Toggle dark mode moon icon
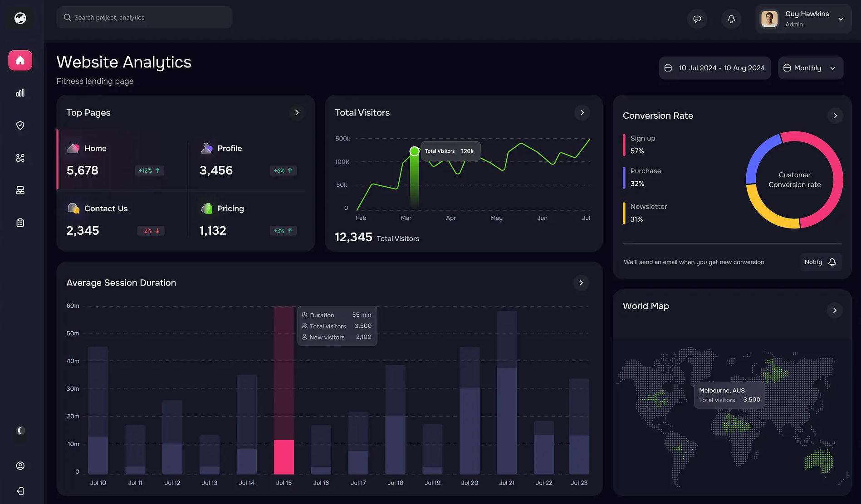 20,431
